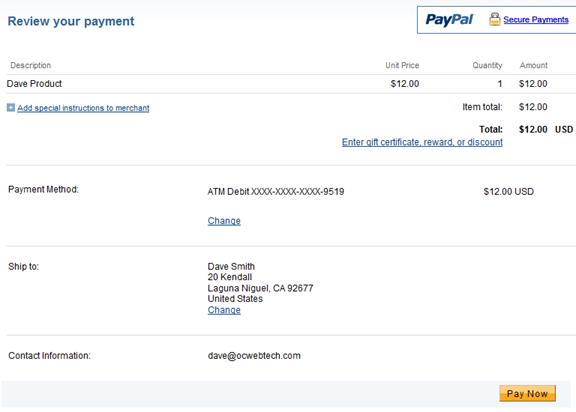Click the PayPal logo

coord(449,20)
